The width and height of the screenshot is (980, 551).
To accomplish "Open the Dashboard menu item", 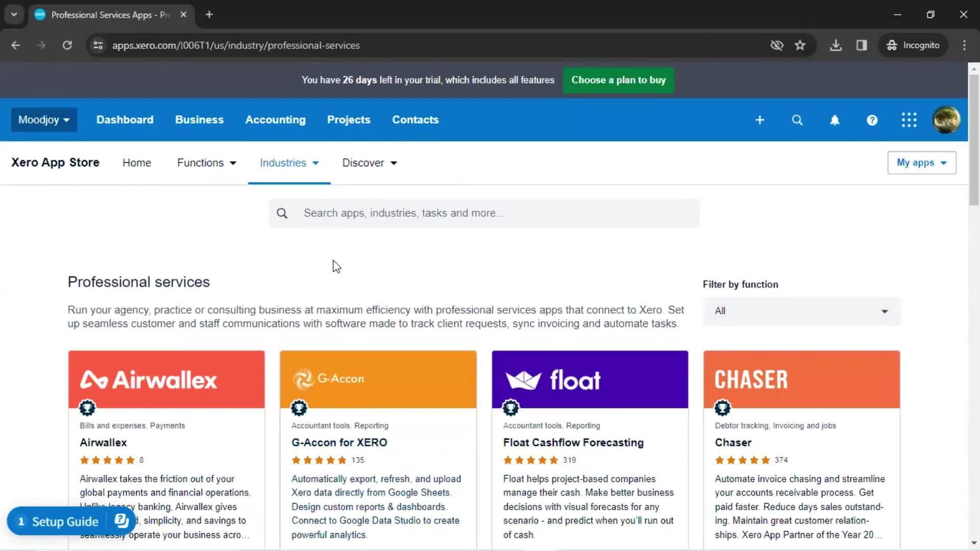I will tap(125, 120).
